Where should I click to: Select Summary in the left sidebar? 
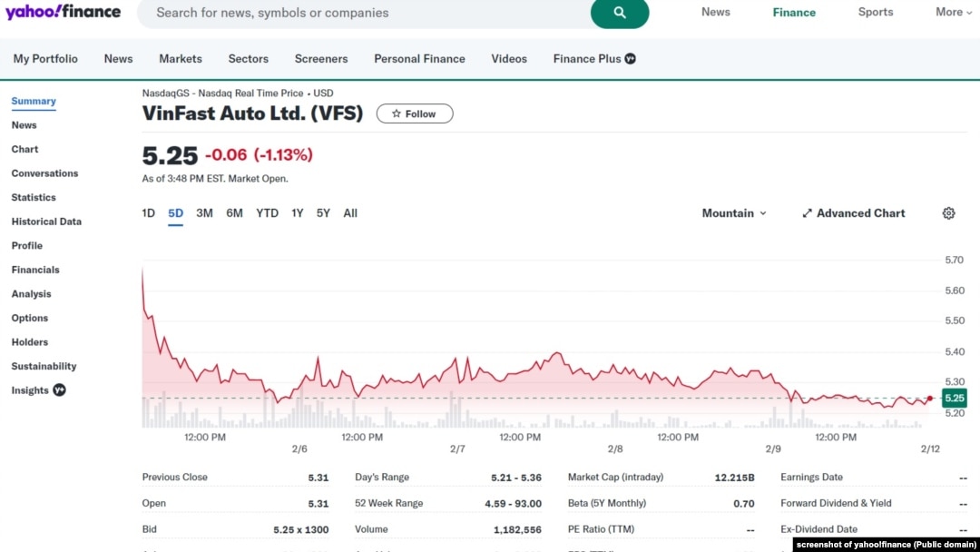[34, 101]
